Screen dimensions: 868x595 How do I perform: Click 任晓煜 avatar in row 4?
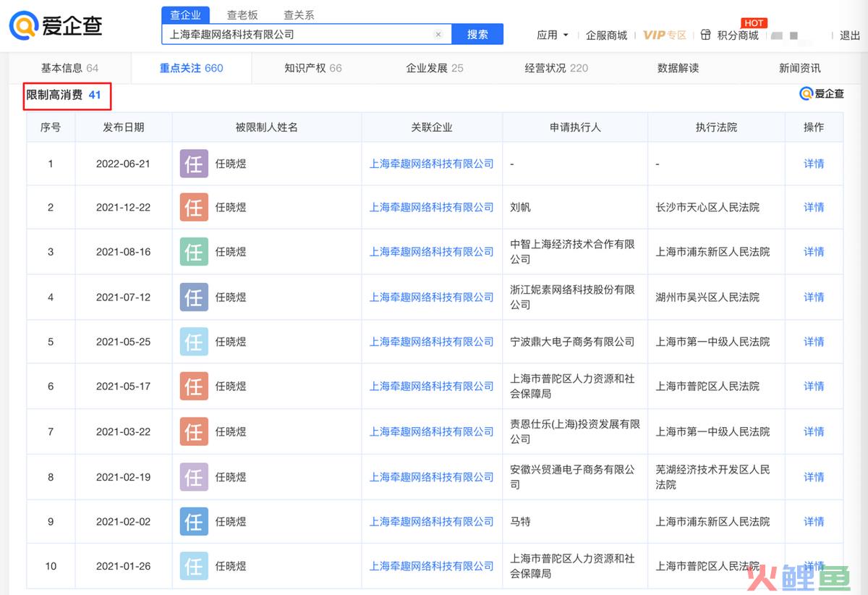(194, 297)
